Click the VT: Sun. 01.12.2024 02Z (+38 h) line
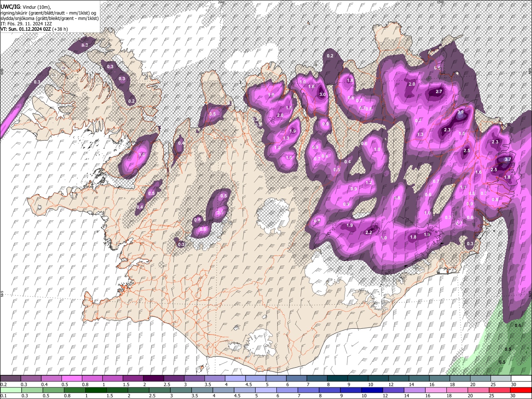532x399 pixels. [34, 29]
